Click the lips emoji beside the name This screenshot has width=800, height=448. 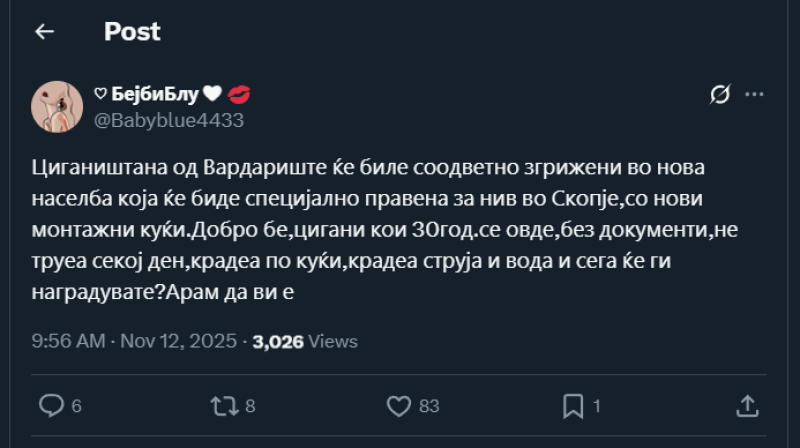pyautogui.click(x=239, y=95)
